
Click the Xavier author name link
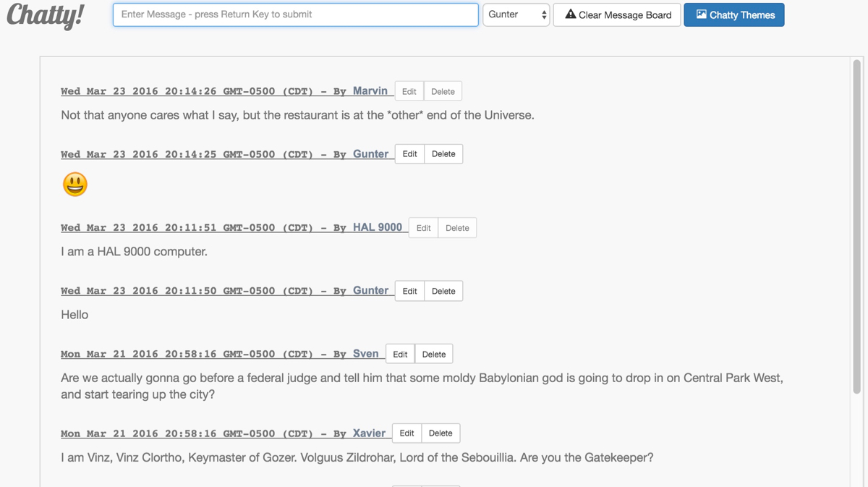click(369, 433)
